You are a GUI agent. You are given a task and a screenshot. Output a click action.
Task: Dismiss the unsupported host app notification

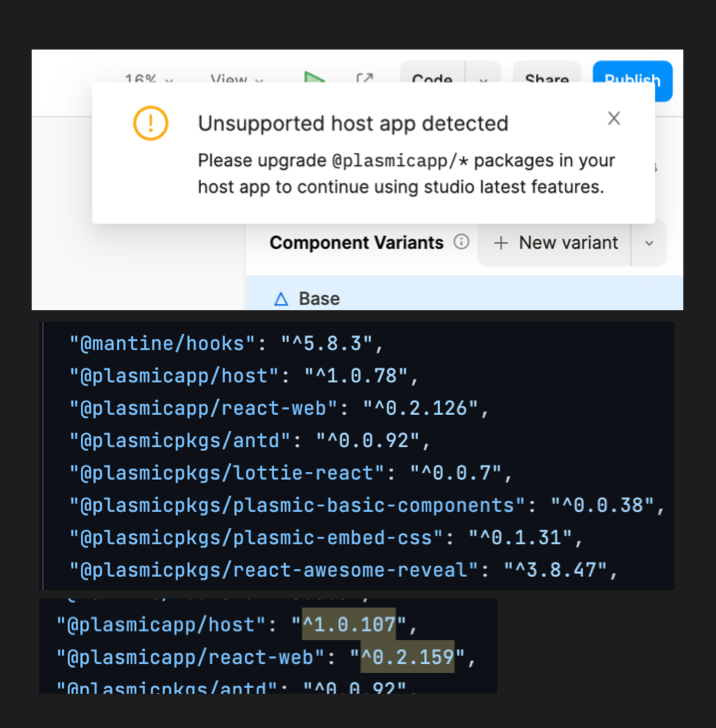[x=614, y=118]
